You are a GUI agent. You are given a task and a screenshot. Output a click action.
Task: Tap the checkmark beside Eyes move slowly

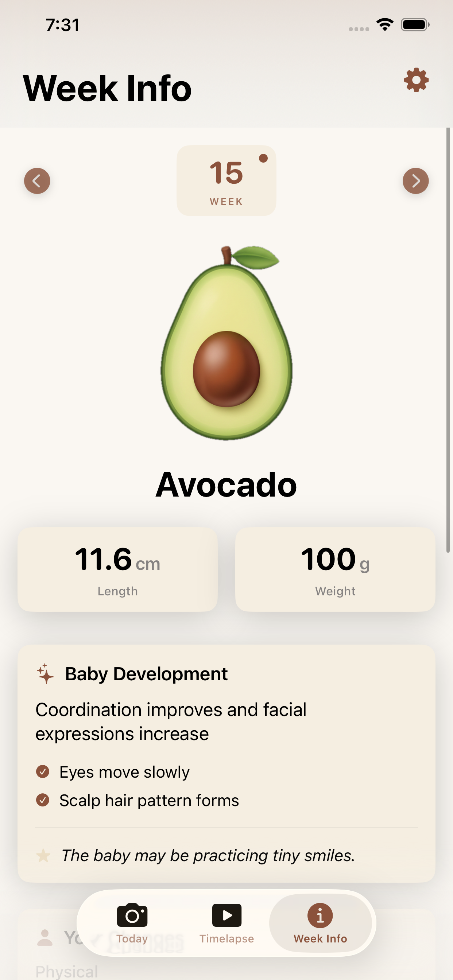43,772
